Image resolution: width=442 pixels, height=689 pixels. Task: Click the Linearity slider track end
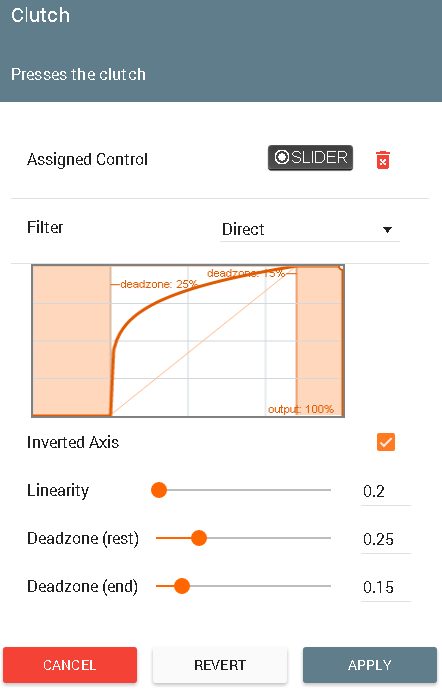[x=329, y=490]
